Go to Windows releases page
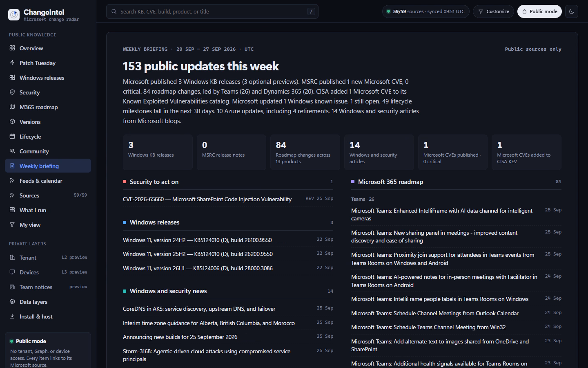The image size is (588, 368). [48, 78]
